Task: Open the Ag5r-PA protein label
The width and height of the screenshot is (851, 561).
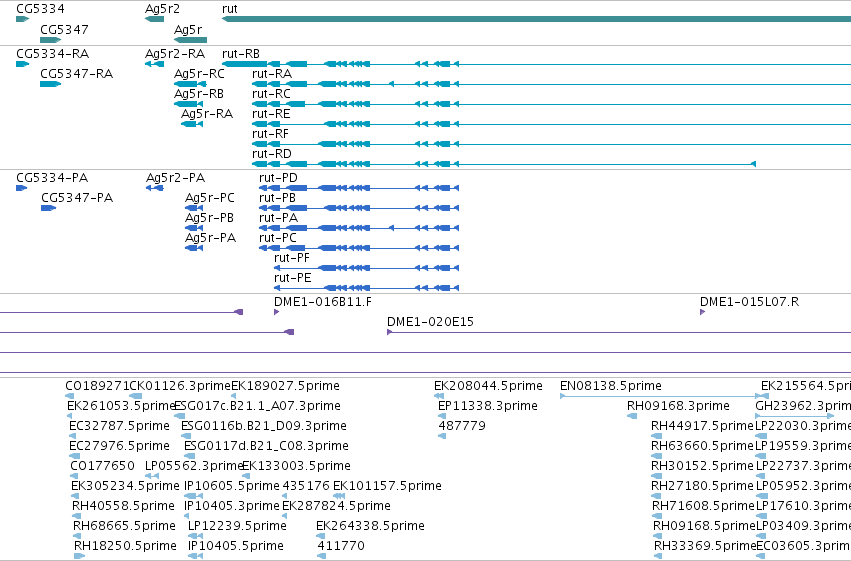Action: click(211, 238)
